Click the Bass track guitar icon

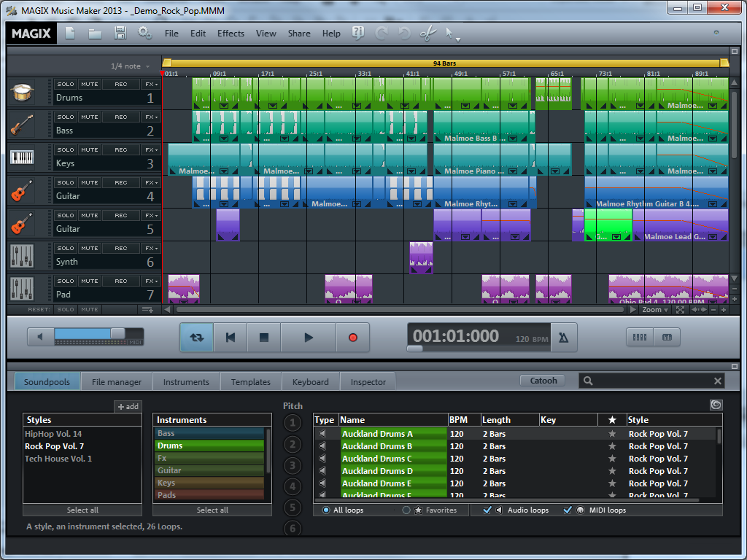[x=22, y=125]
